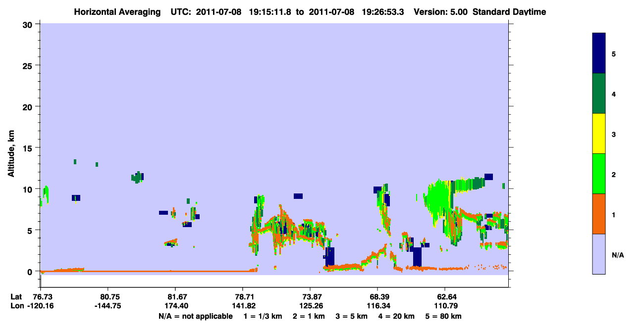The image size is (644, 330).
Task: Click 'Version: 5.00' in the title
Action: pos(441,12)
